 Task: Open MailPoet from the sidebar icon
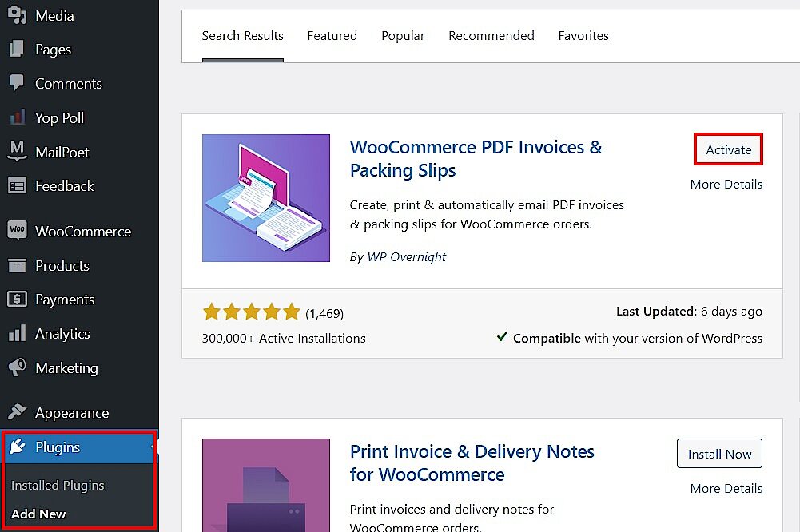coord(18,152)
